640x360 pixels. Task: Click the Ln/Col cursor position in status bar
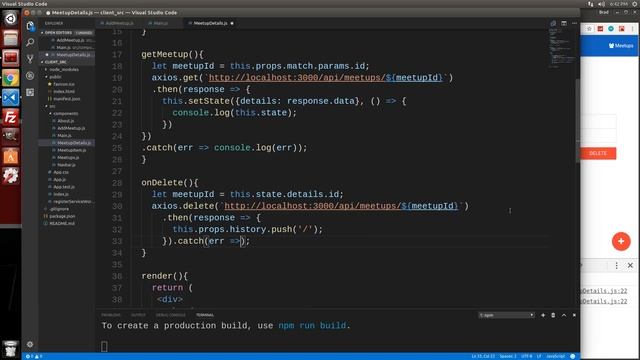(x=483, y=356)
